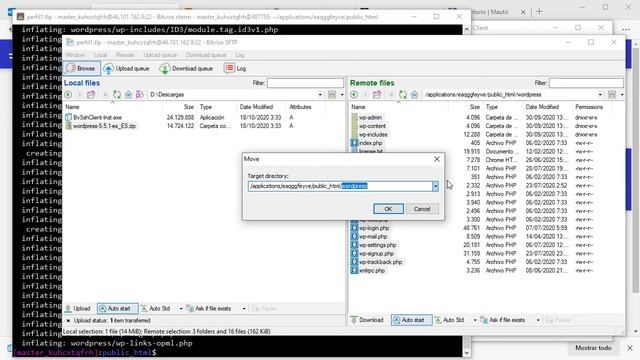The width and height of the screenshot is (640, 360).
Task: Select BvSshClient-Inst.exe in Local files
Action: (98, 118)
